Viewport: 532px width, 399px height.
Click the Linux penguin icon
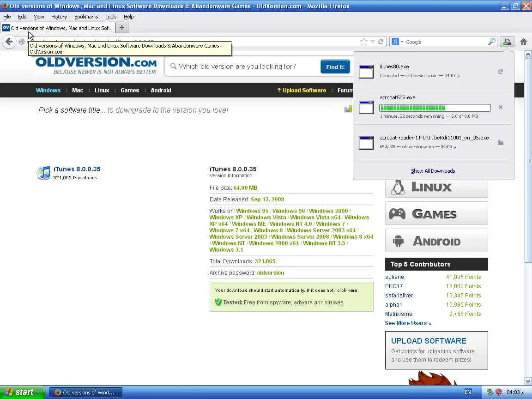[398, 187]
